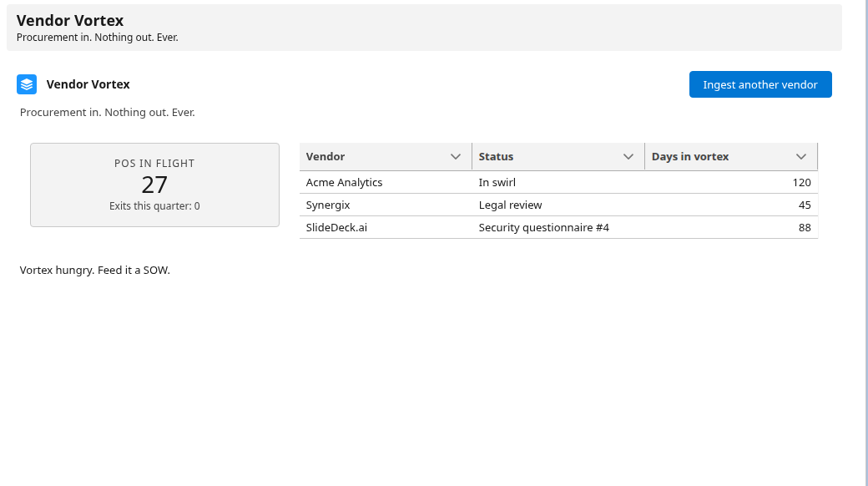This screenshot has width=868, height=486.
Task: Open the Days in vortex column chevron
Action: [x=801, y=157]
